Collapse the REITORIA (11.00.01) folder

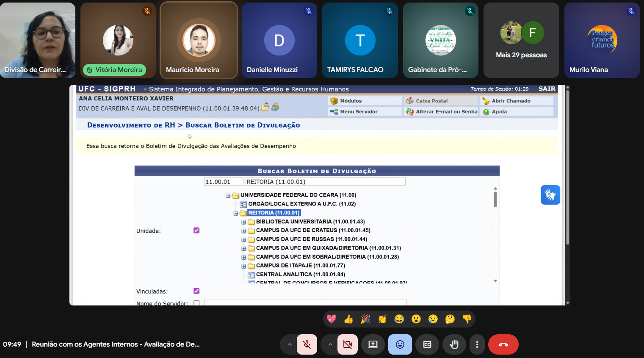click(x=236, y=213)
